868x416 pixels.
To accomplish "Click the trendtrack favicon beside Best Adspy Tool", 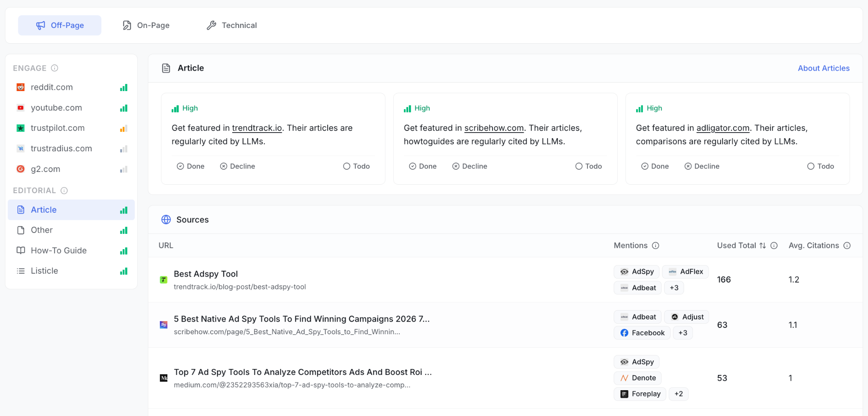I will point(164,280).
